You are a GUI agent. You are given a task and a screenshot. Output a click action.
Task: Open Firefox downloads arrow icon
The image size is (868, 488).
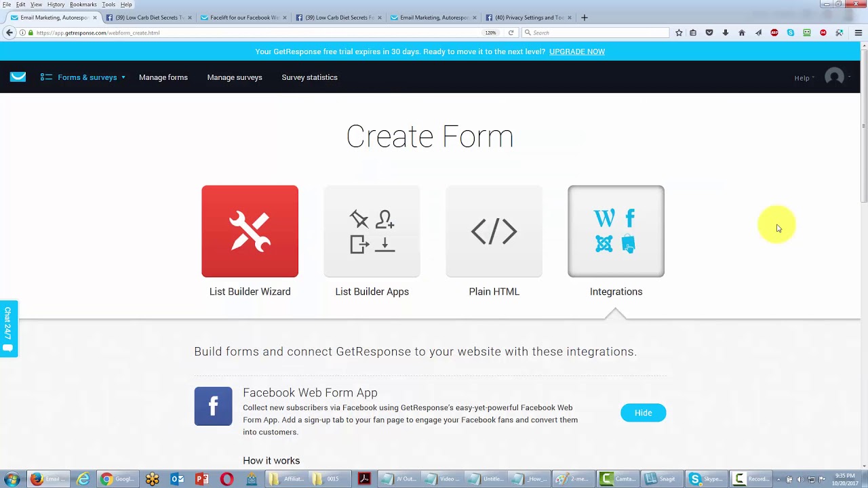[x=725, y=33]
